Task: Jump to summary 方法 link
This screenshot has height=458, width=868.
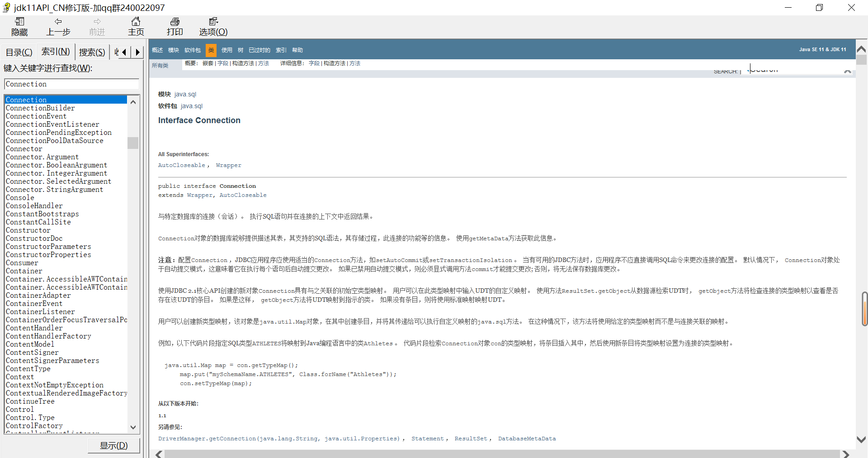Action: pos(264,63)
